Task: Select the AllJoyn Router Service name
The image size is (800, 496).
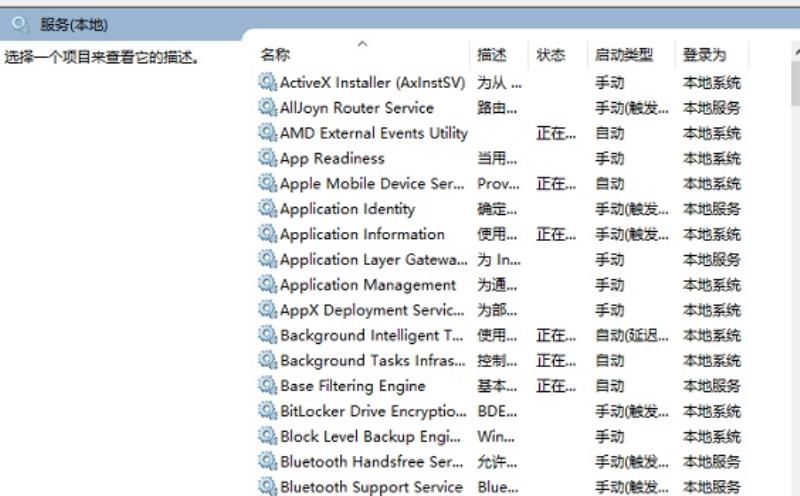Action: coord(357,108)
